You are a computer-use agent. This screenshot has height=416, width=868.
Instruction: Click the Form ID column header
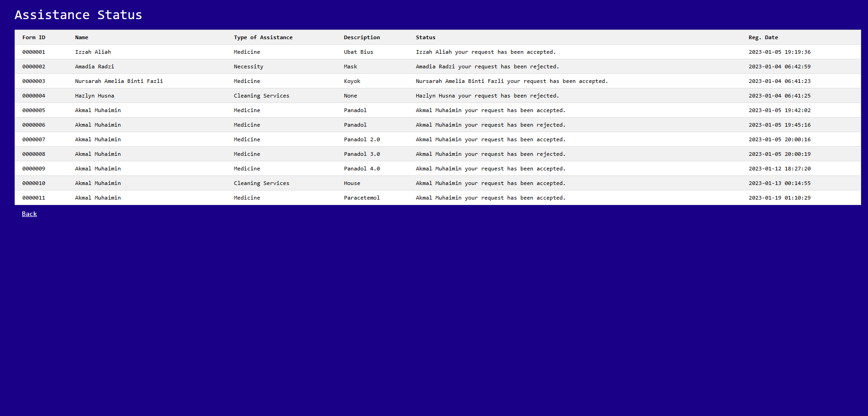(x=34, y=37)
